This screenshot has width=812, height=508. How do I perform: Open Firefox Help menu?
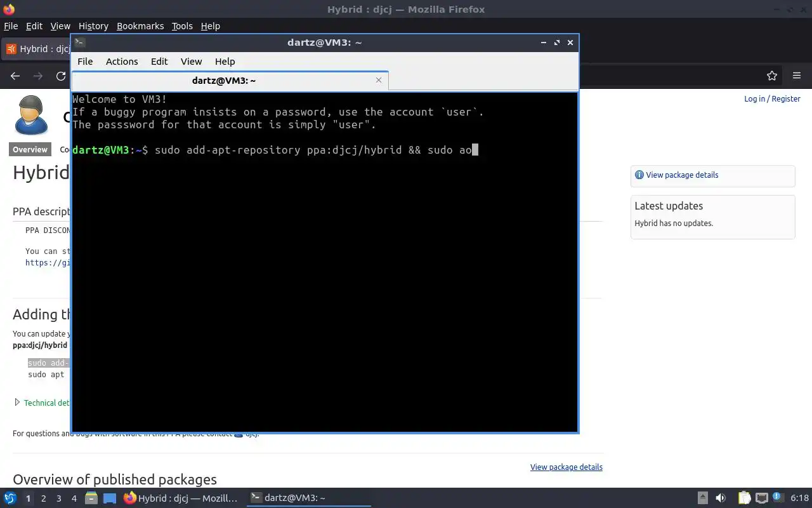[211, 26]
